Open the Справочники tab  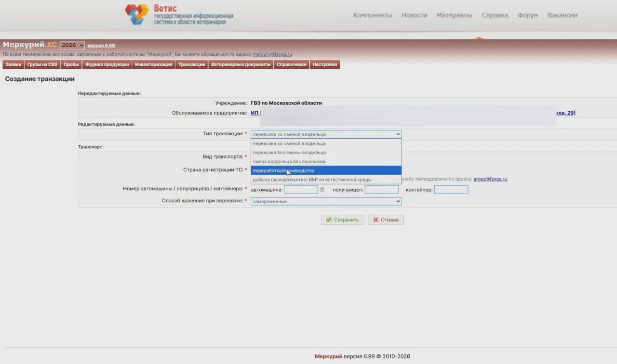point(292,65)
